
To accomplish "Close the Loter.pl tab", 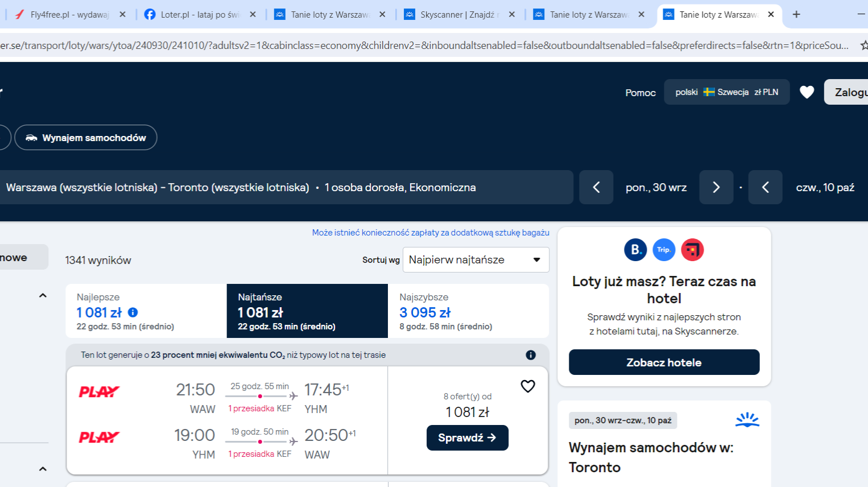I will pos(253,15).
